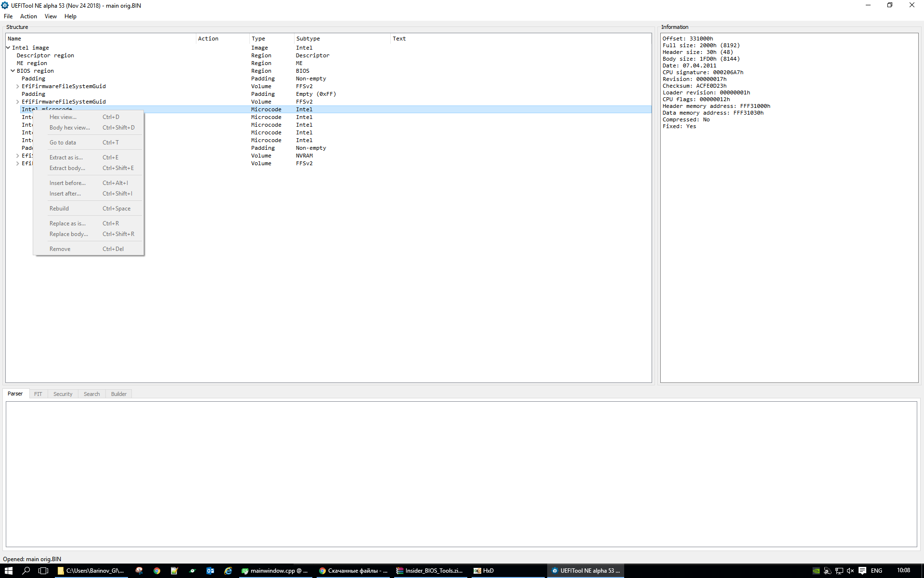Viewport: 924px width, 578px height.
Task: Click the NVIDIA tray icon
Action: 816,571
